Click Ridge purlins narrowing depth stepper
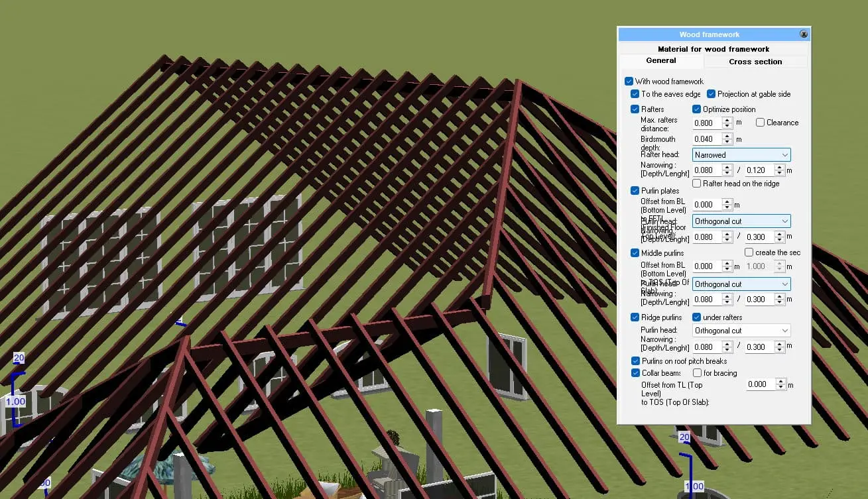The height and width of the screenshot is (499, 868). pos(727,347)
